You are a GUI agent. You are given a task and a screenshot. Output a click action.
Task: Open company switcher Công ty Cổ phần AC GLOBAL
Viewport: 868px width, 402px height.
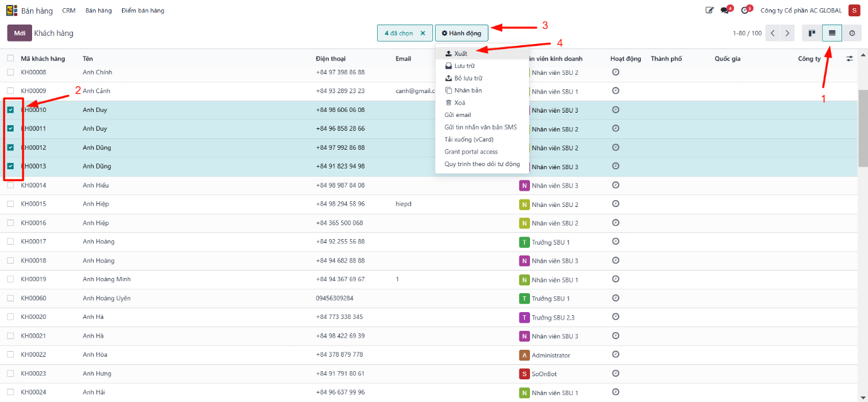pyautogui.click(x=801, y=11)
